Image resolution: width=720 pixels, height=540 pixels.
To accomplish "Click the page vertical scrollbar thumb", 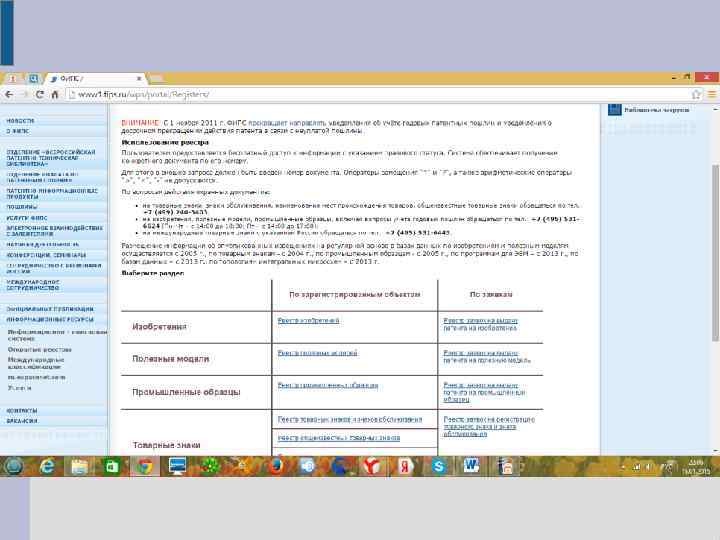I will coord(715,253).
